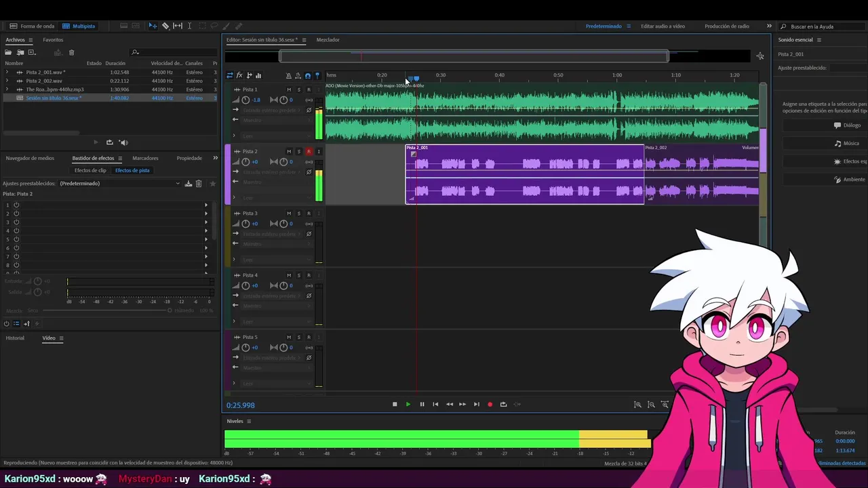868x488 pixels.
Task: Open the Mezclador tab
Action: pos(328,40)
